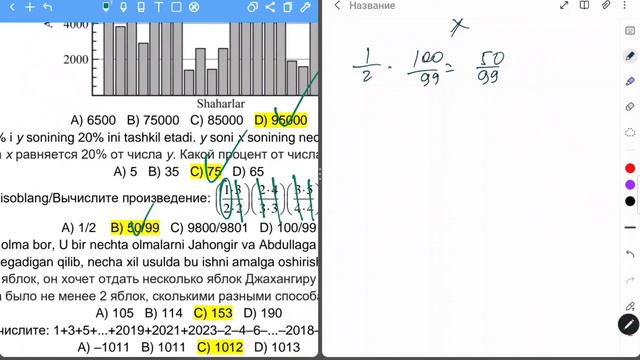Go back from the notes app
This screenshot has width=640, height=360.
pos(337,5)
